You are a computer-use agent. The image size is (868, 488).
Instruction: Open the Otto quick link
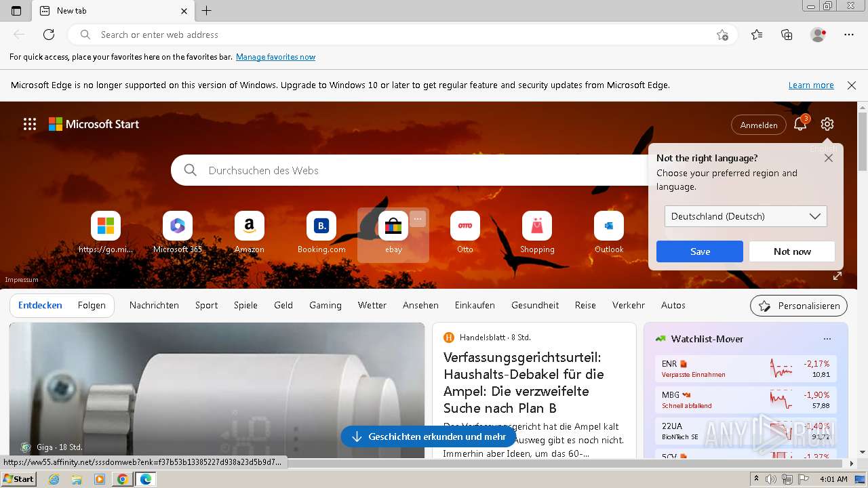pos(465,233)
